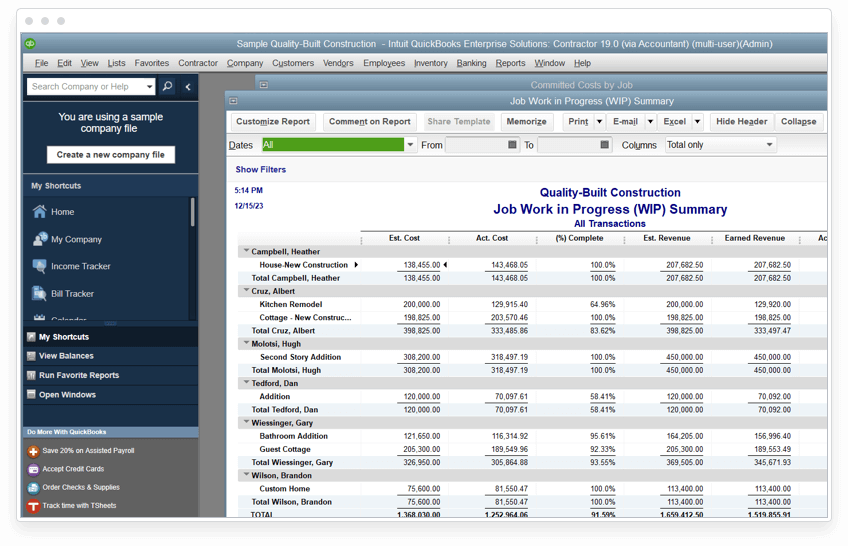The image size is (848, 546).
Task: Click the Collapse button
Action: (x=798, y=122)
